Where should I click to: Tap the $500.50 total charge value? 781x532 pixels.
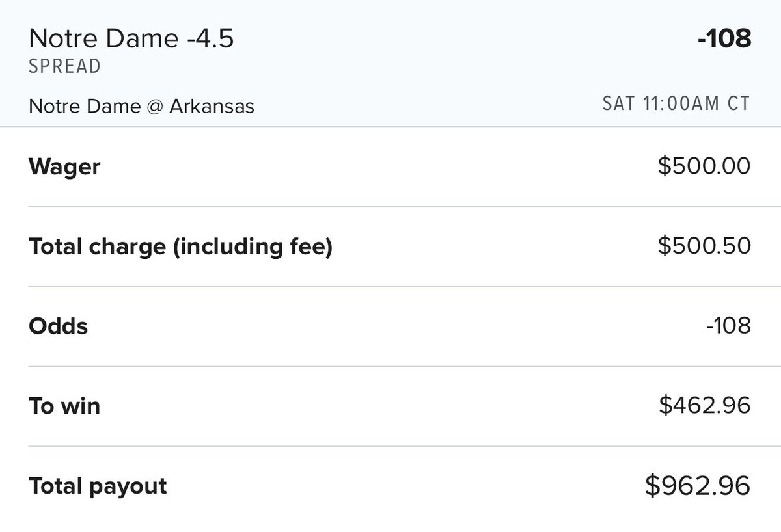point(704,246)
